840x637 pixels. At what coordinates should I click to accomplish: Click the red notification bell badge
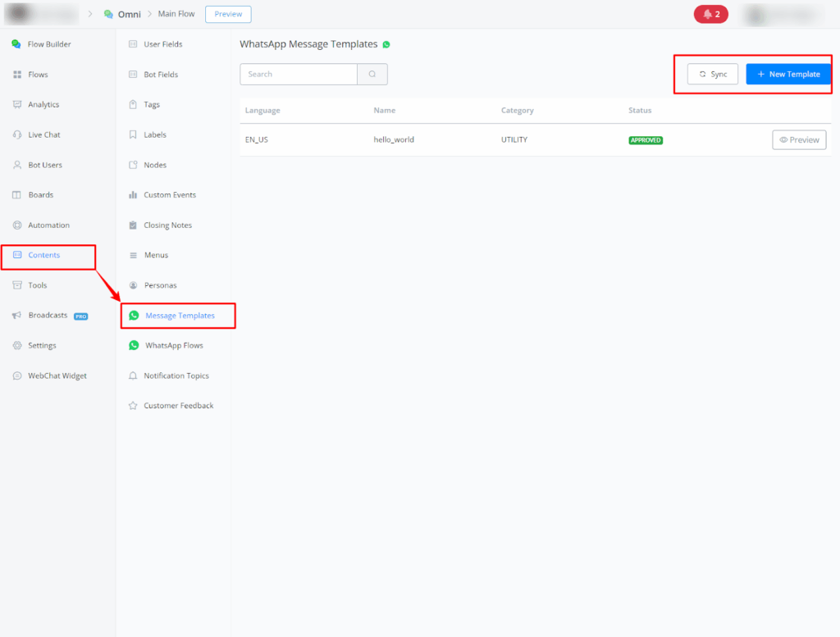(x=710, y=14)
